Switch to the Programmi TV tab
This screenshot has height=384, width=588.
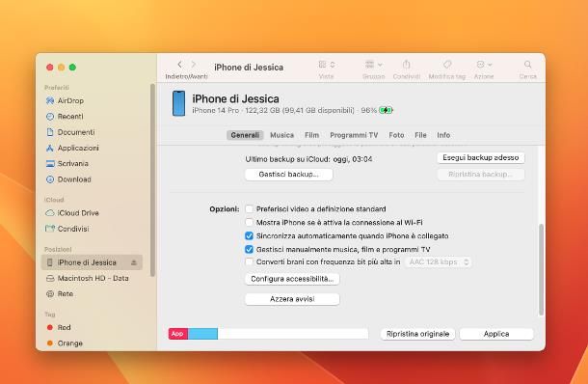click(x=354, y=135)
